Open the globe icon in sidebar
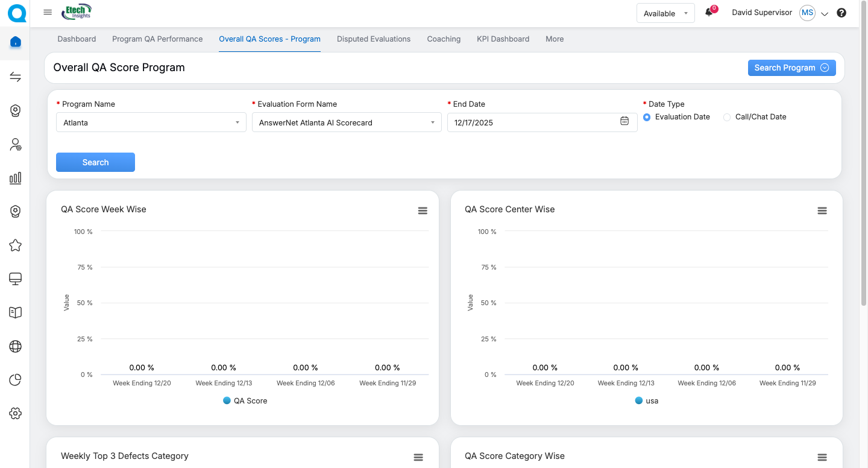 pos(16,346)
